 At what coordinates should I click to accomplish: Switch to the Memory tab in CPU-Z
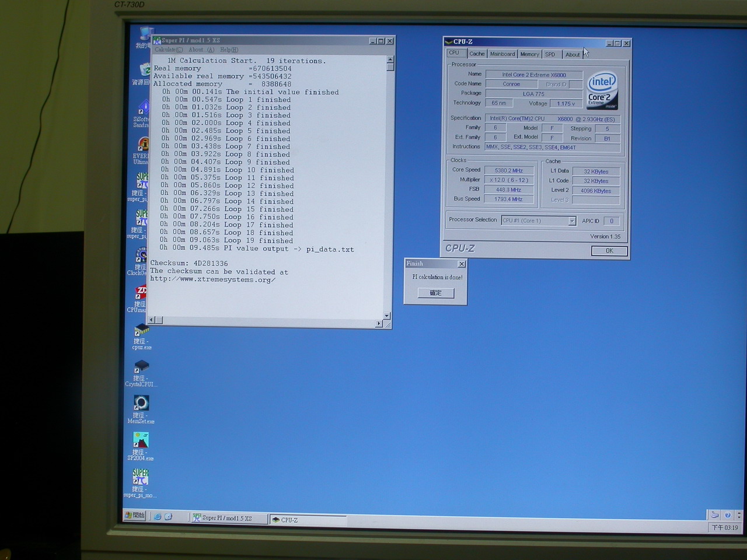(x=530, y=54)
